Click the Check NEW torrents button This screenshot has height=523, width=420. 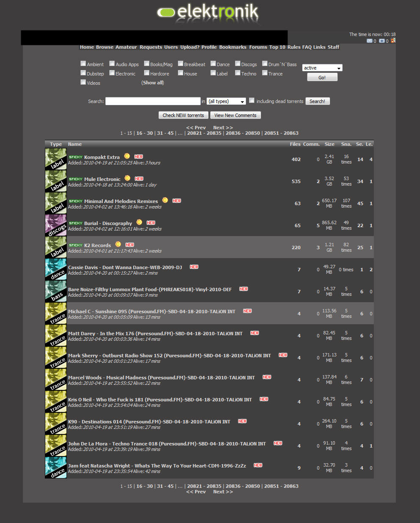pos(183,115)
